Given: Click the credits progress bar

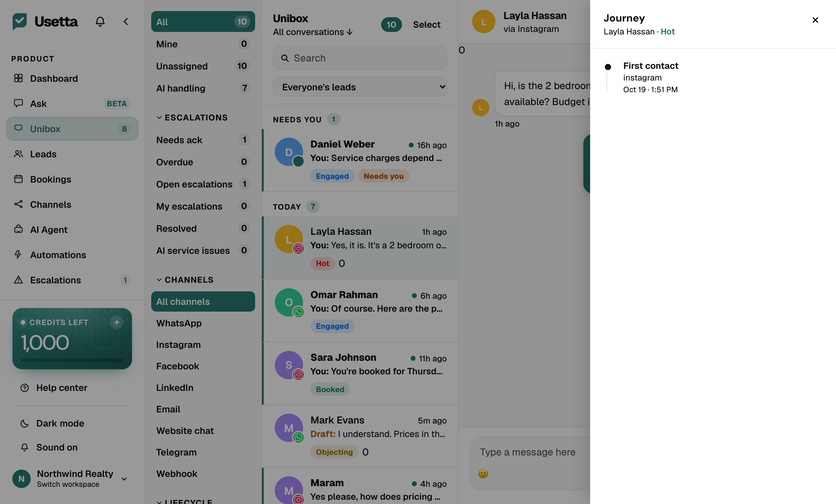Looking at the screenshot, I should pos(72,360).
